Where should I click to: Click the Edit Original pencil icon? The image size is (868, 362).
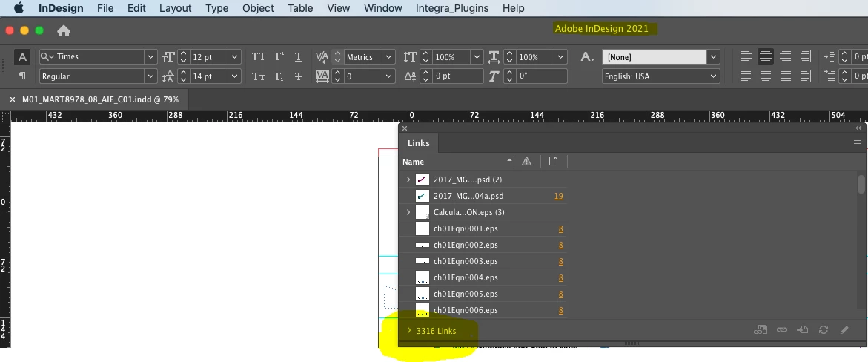coord(844,330)
